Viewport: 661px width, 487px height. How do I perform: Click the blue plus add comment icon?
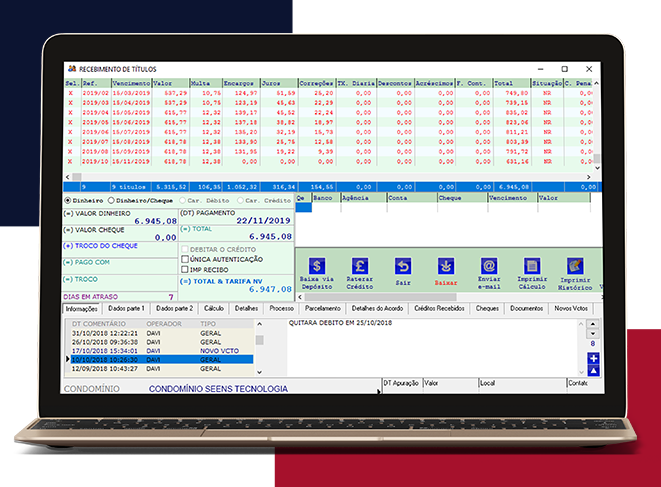(x=593, y=358)
